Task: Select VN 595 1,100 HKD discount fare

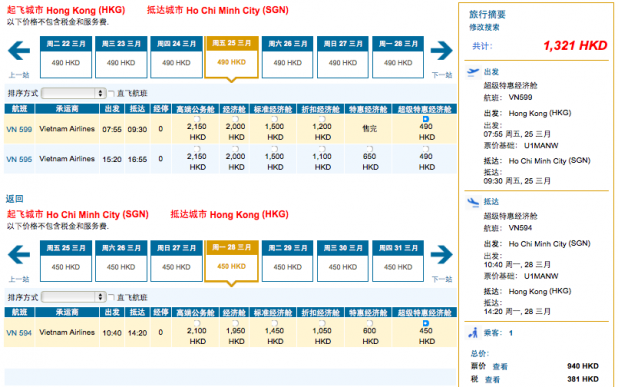Action: [x=322, y=149]
